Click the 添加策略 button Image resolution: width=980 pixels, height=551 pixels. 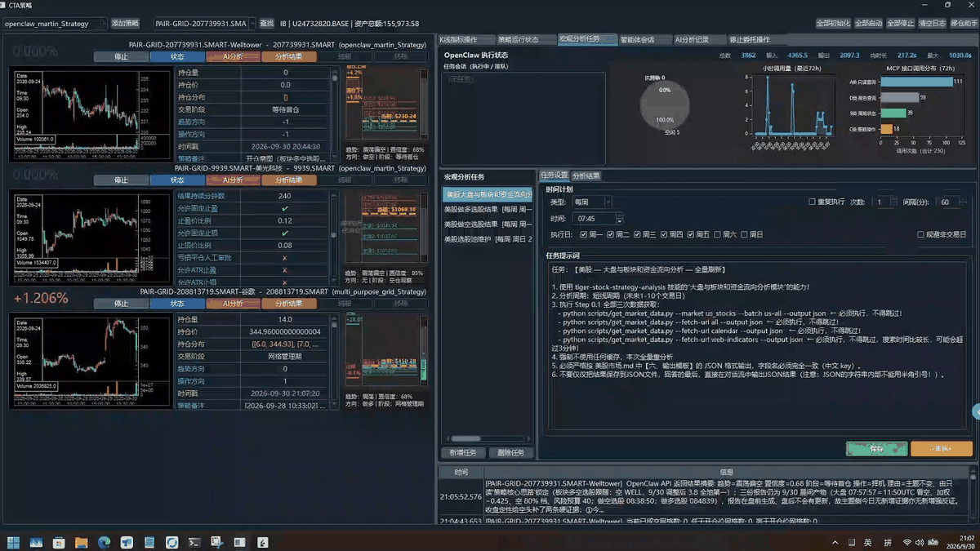point(125,24)
